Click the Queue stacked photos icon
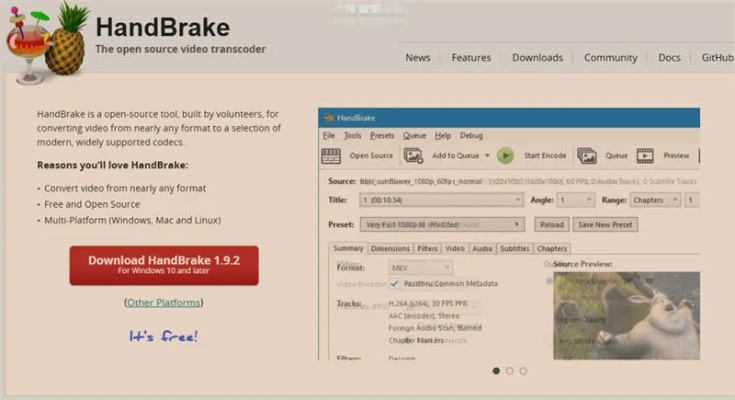Screen dimensions: 735x400 (x=587, y=156)
